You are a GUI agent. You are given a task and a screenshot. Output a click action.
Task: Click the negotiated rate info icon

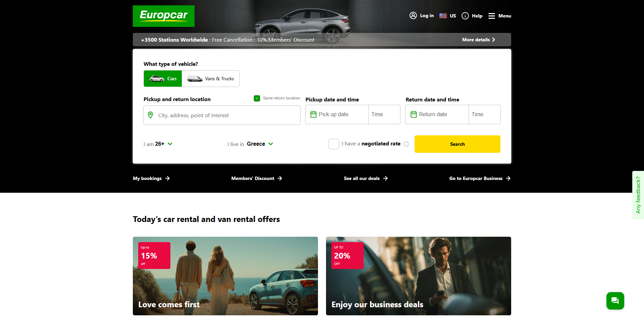(406, 144)
